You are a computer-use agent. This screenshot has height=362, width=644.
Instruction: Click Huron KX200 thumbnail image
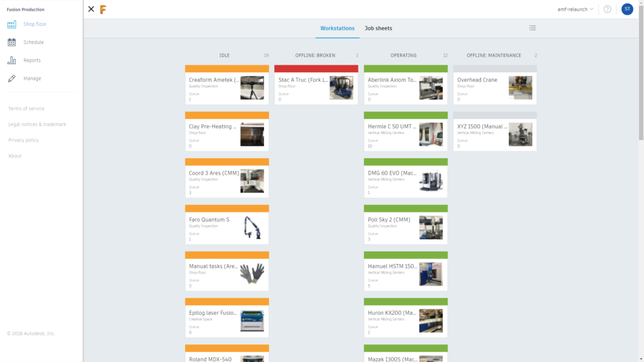tap(431, 321)
